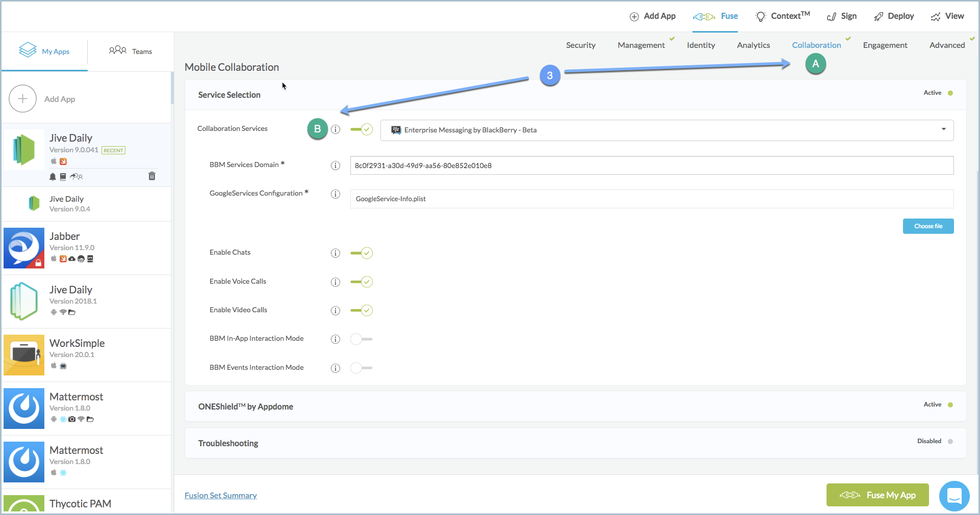Screen dimensions: 980x515
Task: Open the Security tab
Action: pos(581,45)
